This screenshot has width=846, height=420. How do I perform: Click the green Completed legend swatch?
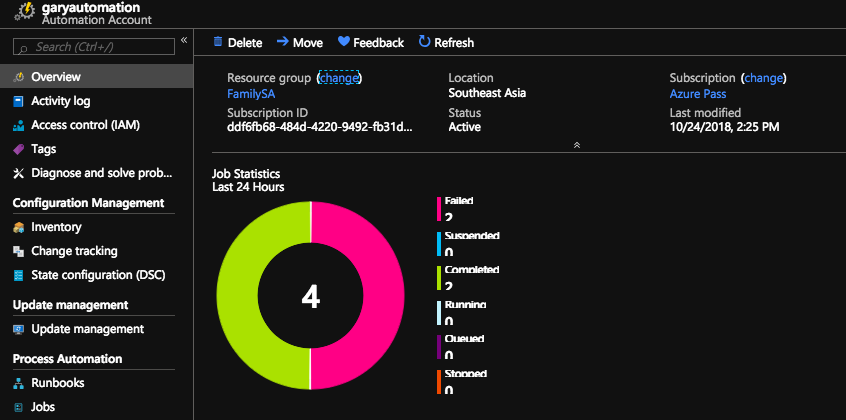point(439,278)
